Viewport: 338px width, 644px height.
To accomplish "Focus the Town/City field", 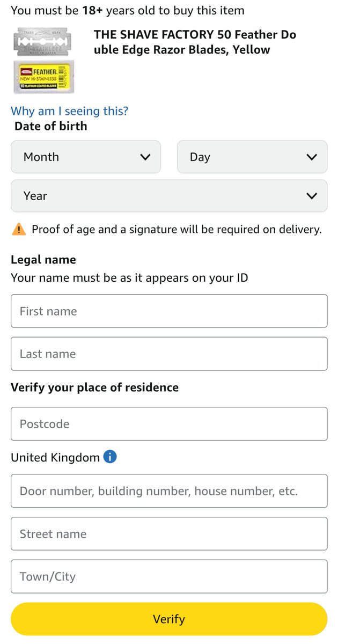I will coord(169,577).
